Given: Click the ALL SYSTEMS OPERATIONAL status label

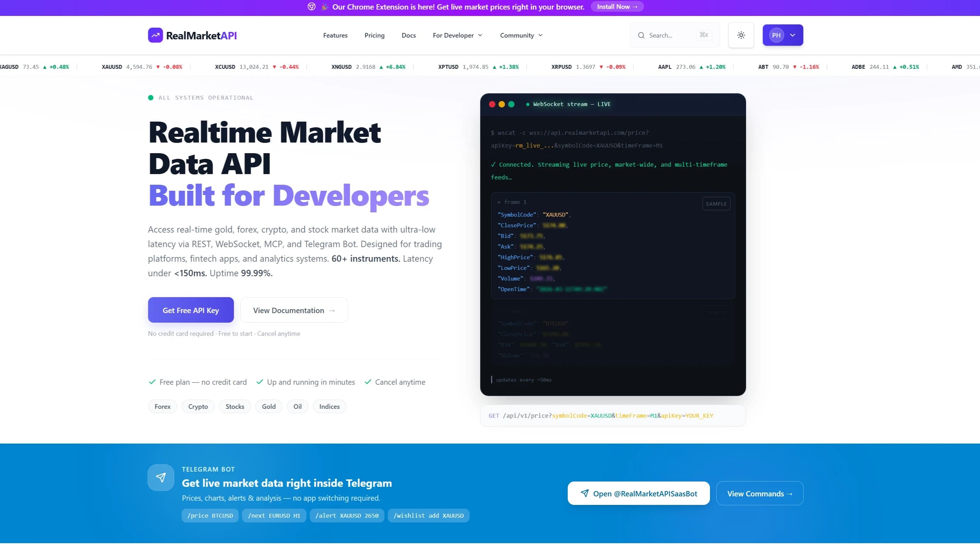Looking at the screenshot, I should point(205,98).
